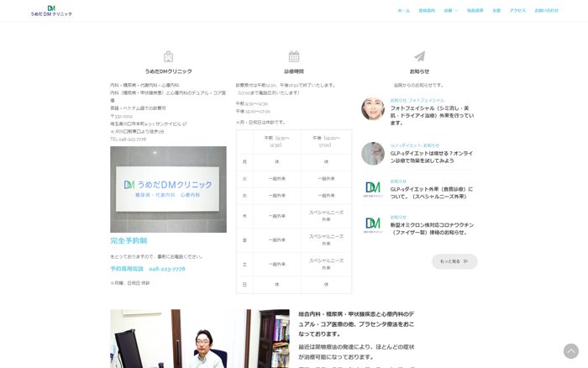588x368 pixels.
Task: Click the calendar icon above 診療時間
Action: click(x=294, y=56)
